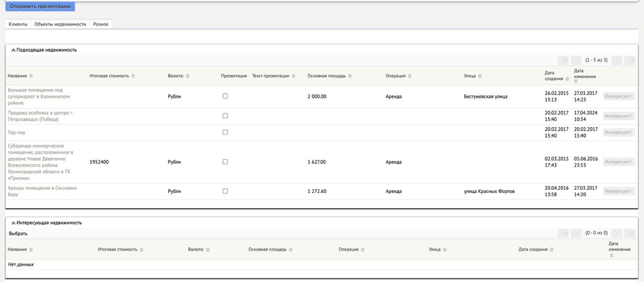Sort Интересующая недвижимость by Улица icon
This screenshot has height=282, width=644.
coord(445,249)
